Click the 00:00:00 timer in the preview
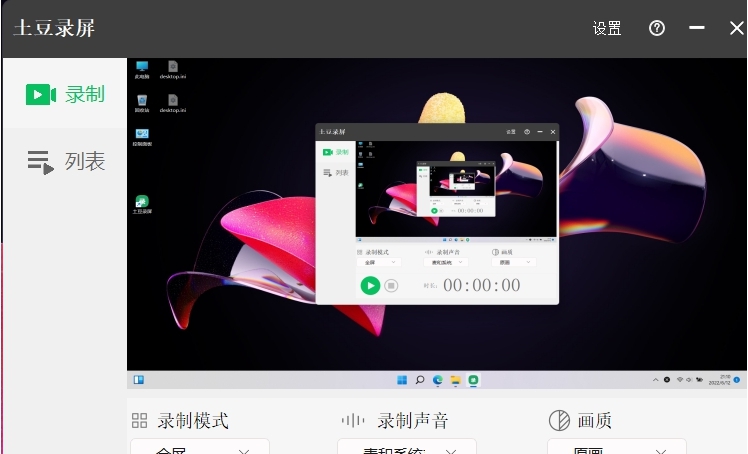This screenshot has height=454, width=748. pos(482,285)
